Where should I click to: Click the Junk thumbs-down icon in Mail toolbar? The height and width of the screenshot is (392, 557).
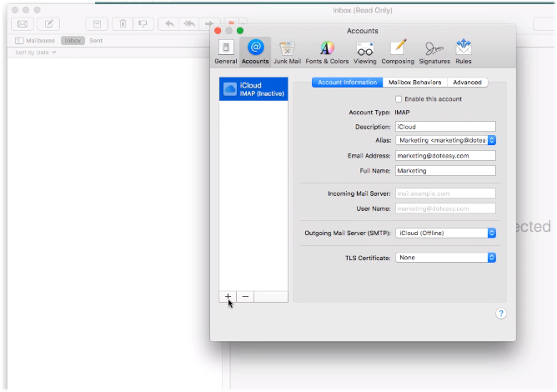143,24
